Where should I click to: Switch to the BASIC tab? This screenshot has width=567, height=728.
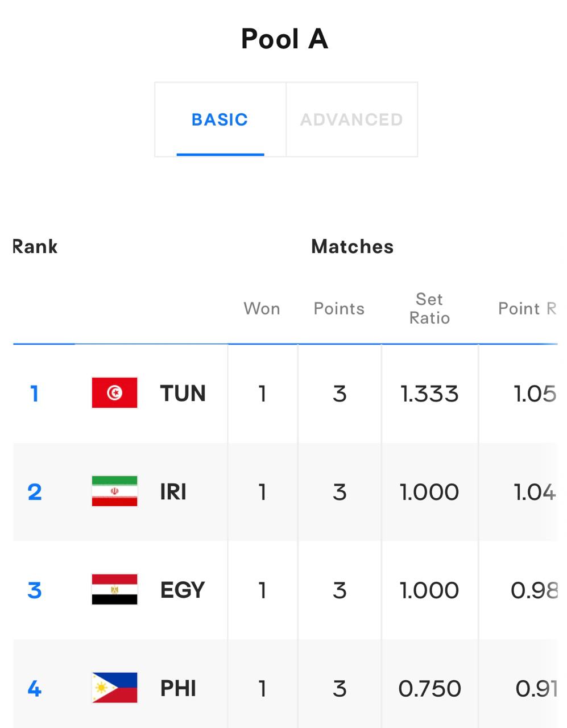(x=220, y=119)
